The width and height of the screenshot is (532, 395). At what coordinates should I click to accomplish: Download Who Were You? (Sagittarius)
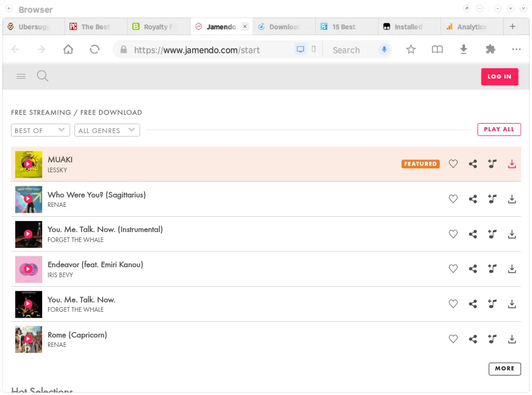click(x=511, y=199)
